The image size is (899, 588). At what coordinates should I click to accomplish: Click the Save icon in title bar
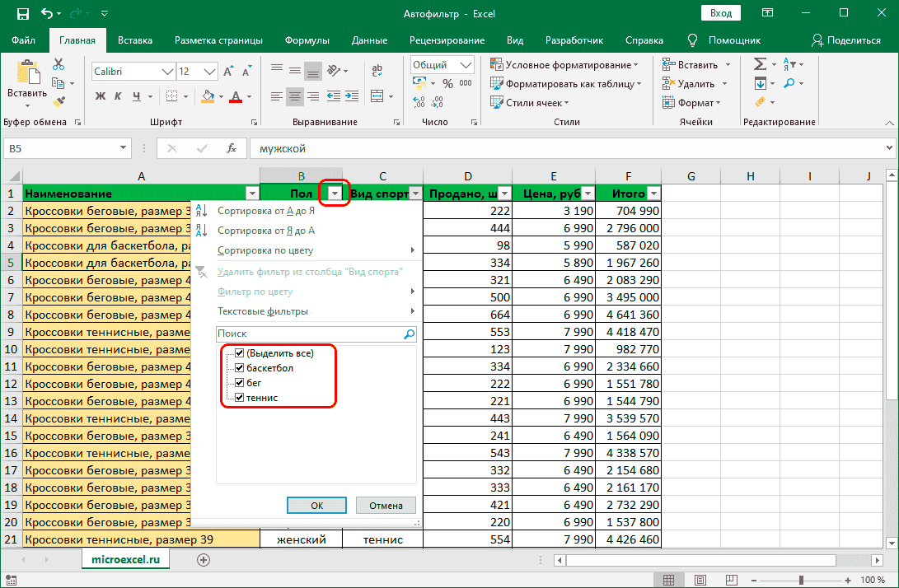tap(22, 13)
